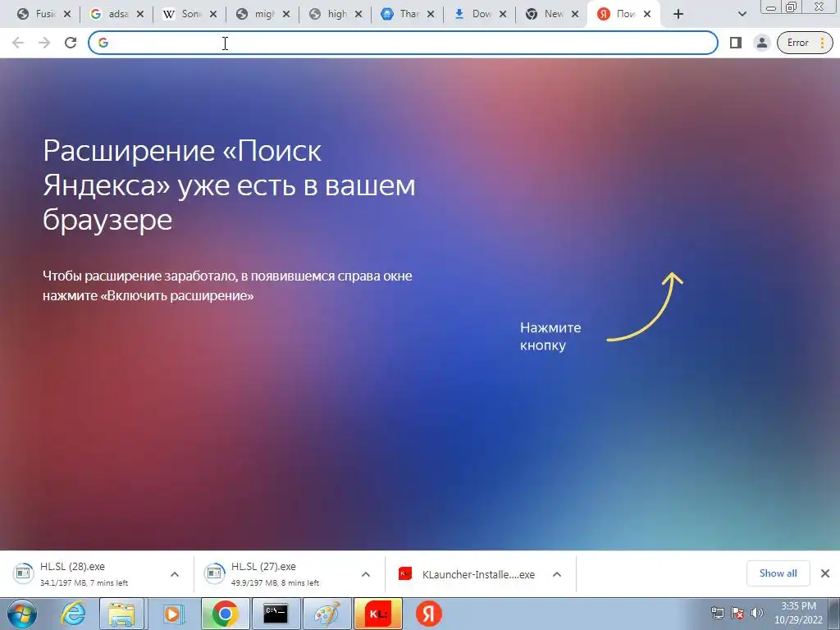Open Windows Explorer from taskbar
This screenshot has width=840, height=630.
pos(121,614)
